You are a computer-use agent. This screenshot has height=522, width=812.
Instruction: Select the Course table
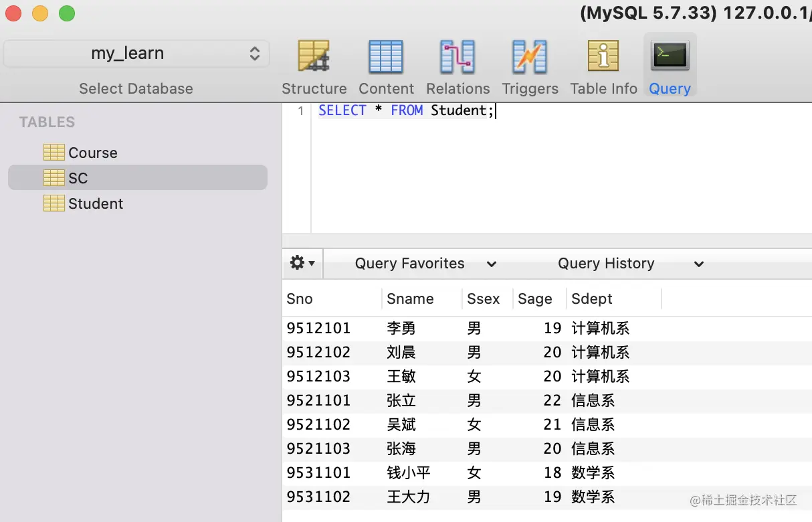(137, 153)
